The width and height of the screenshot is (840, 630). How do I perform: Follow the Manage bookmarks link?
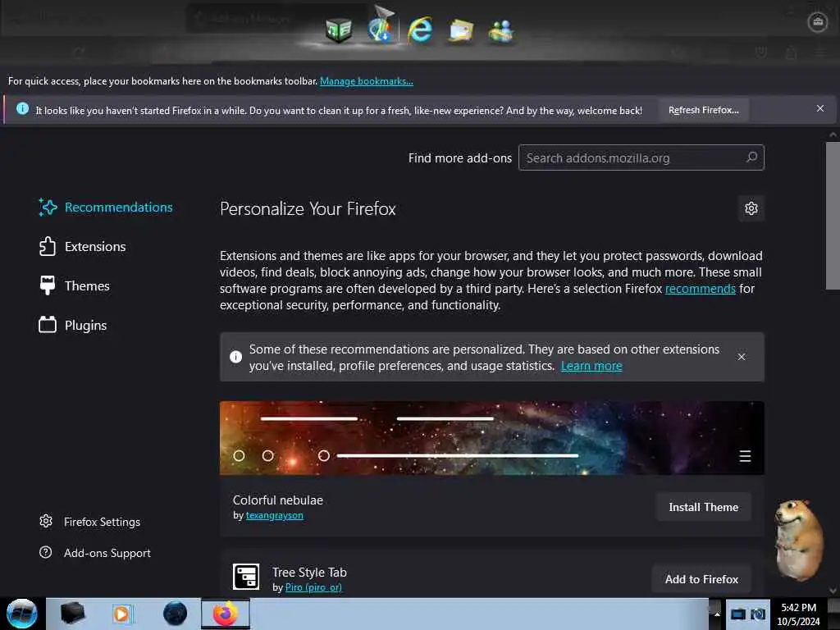pyautogui.click(x=367, y=81)
